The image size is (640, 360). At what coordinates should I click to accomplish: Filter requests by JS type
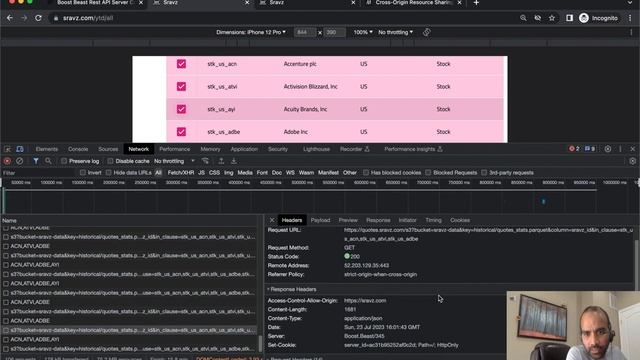tap(201, 173)
